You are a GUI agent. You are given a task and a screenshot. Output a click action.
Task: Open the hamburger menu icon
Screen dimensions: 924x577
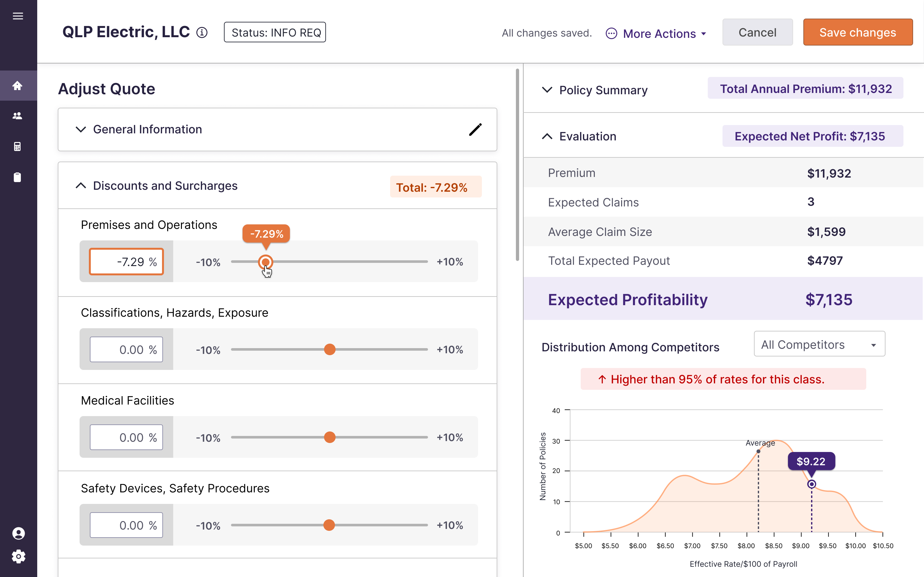(18, 16)
